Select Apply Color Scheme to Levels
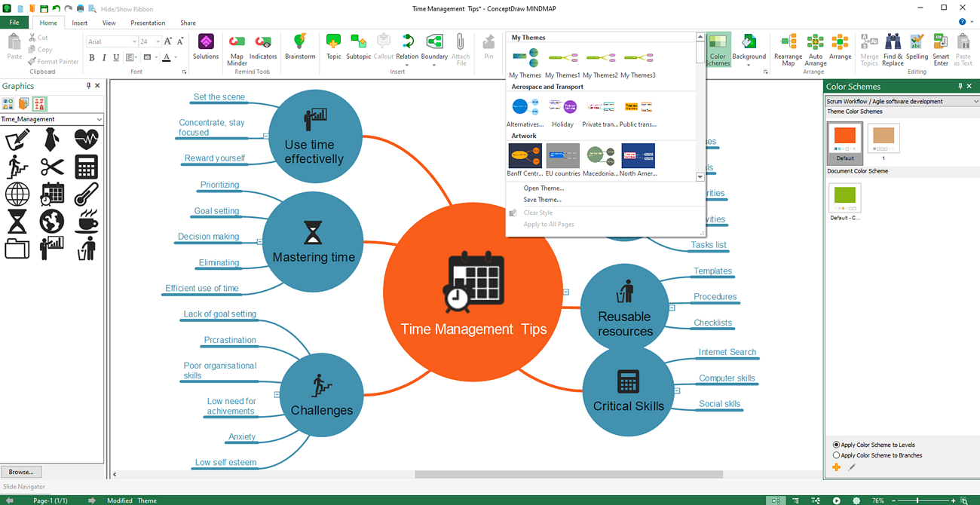980x505 pixels. pos(874,445)
